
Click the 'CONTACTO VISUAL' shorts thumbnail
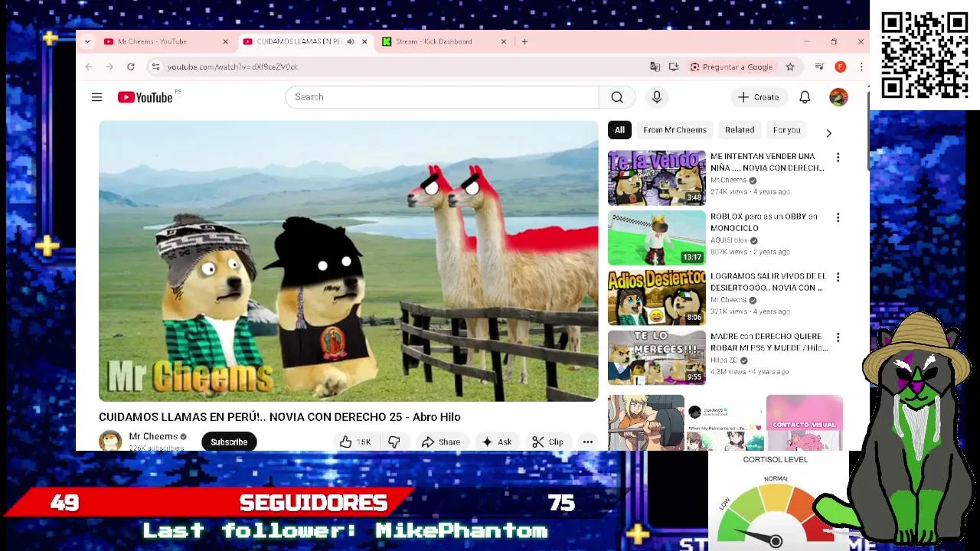(x=804, y=422)
